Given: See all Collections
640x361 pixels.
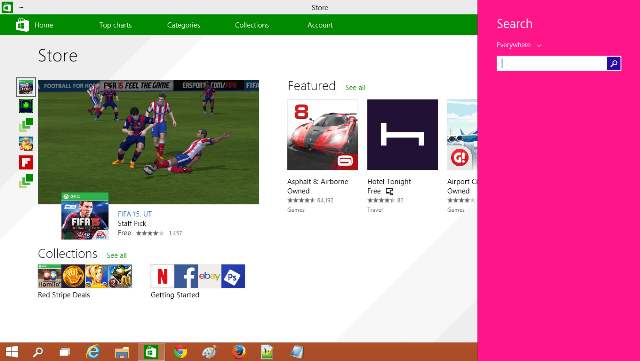Looking at the screenshot, I should point(116,255).
